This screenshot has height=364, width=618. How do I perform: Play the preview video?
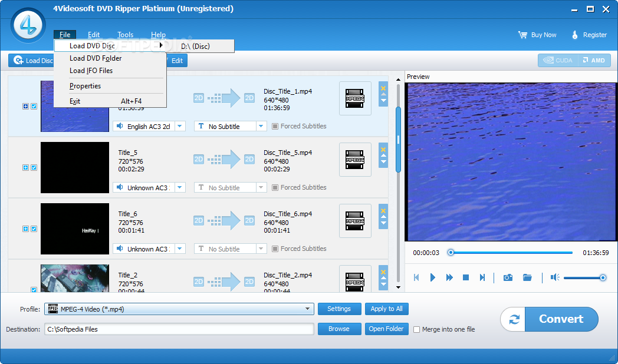[x=432, y=277]
